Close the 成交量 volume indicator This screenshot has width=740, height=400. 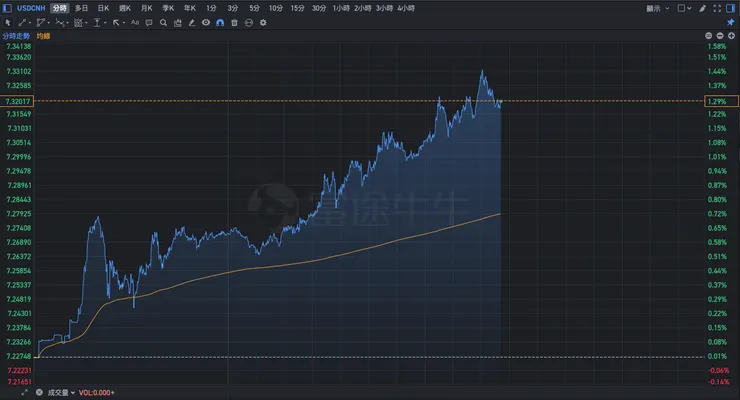pos(39,392)
